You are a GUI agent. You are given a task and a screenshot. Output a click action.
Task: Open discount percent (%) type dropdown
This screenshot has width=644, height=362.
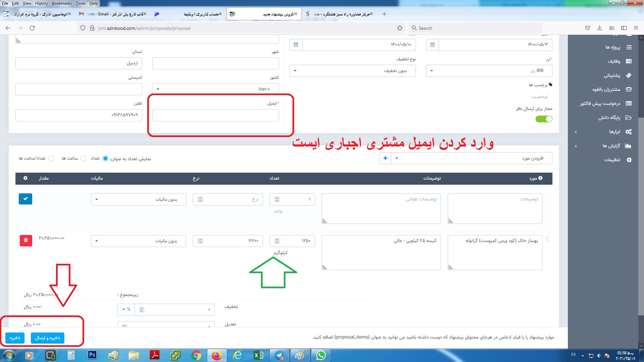tap(126, 309)
